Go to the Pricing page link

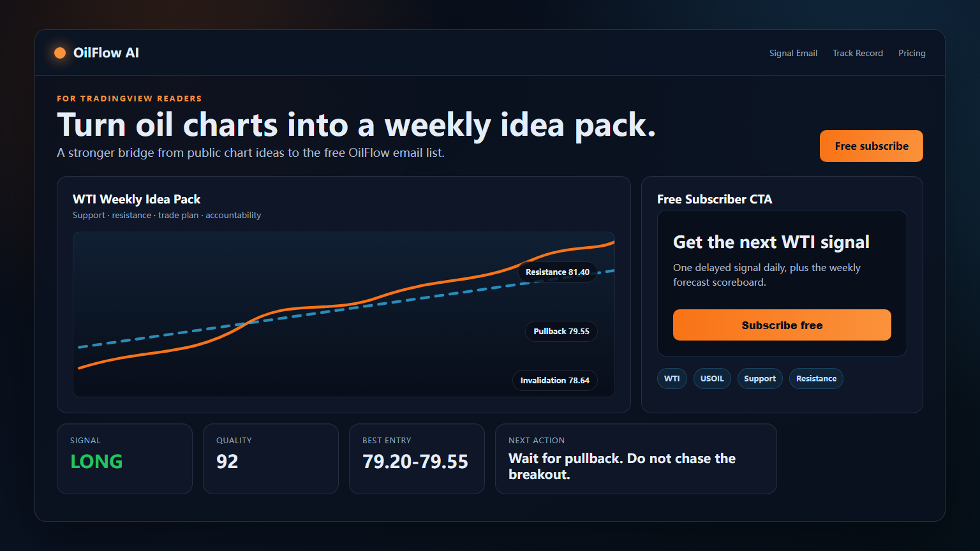[912, 53]
